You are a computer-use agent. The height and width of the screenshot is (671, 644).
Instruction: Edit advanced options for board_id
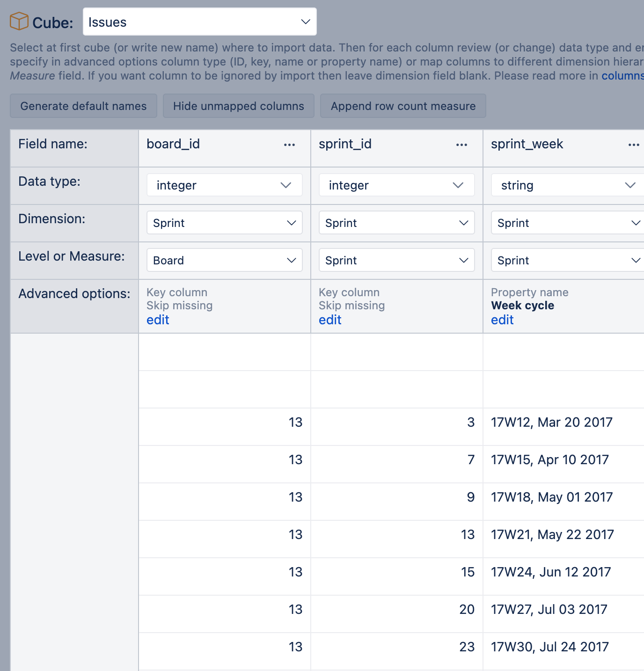158,320
